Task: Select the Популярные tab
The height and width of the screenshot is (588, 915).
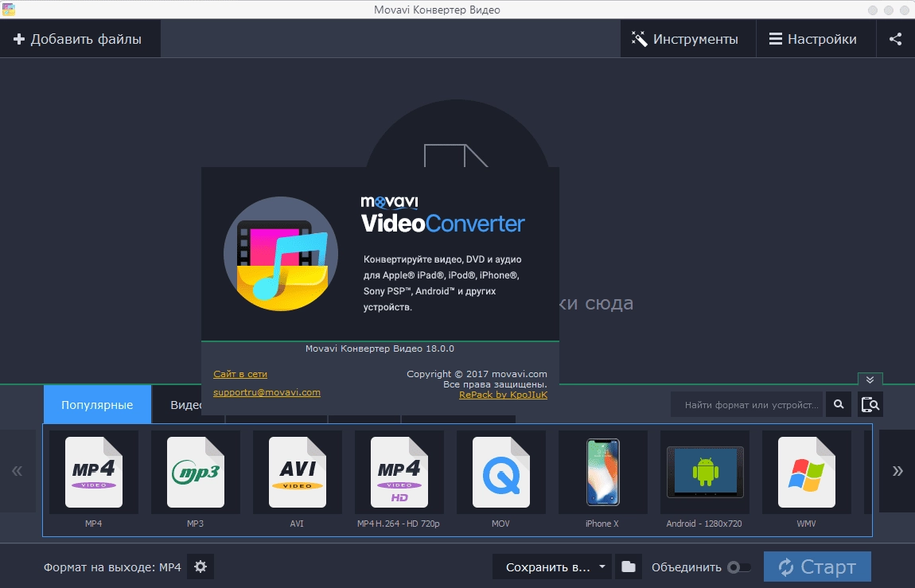Action: tap(97, 404)
